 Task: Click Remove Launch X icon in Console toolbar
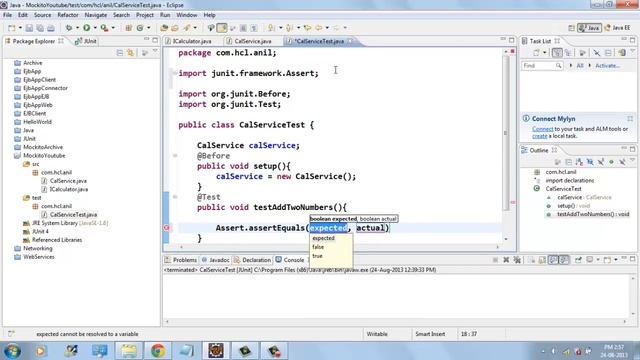click(506, 260)
